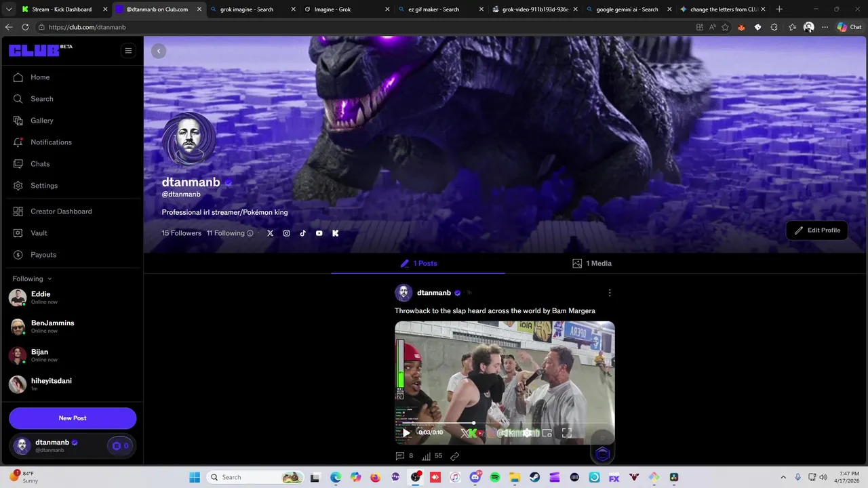868x488 pixels.
Task: Reload the page
Action: 25,27
